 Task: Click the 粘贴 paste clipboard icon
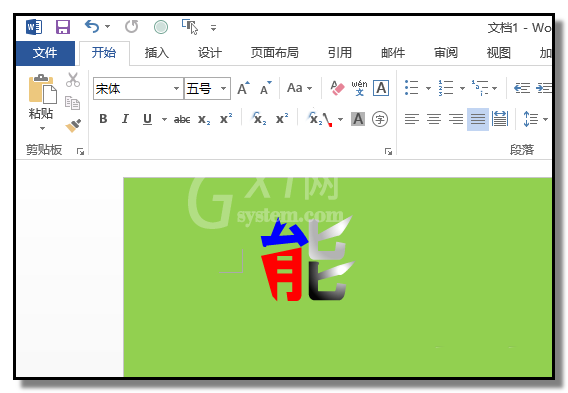[x=42, y=89]
